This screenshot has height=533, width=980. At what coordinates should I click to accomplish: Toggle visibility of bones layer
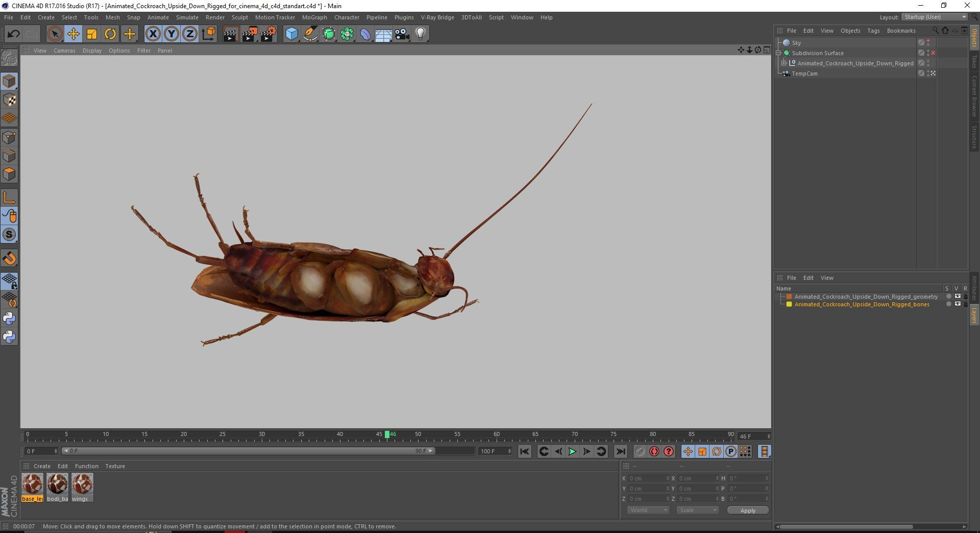[958, 304]
